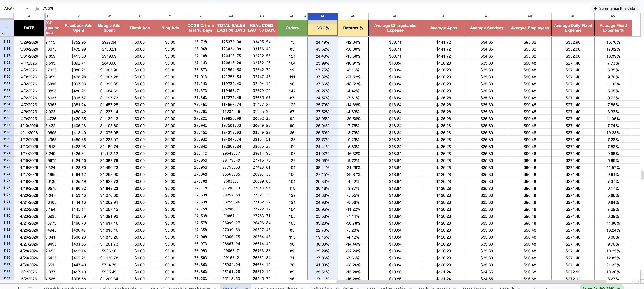The image size is (644, 289).
Task: Select column V header
Action: [79, 16]
